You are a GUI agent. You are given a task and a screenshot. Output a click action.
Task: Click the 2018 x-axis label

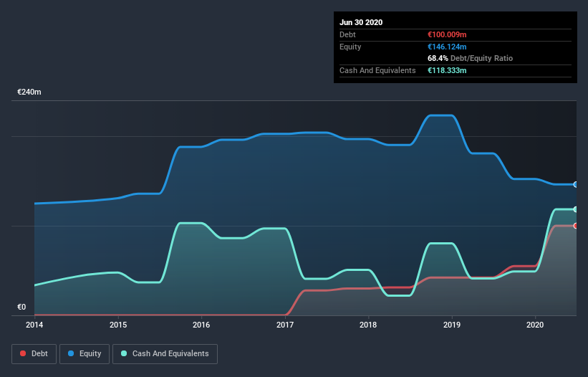(x=368, y=325)
